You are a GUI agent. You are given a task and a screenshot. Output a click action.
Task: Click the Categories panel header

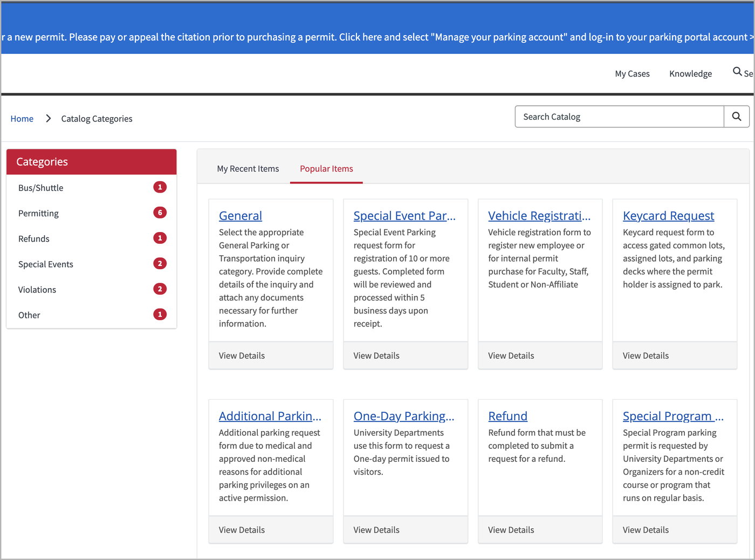point(92,162)
